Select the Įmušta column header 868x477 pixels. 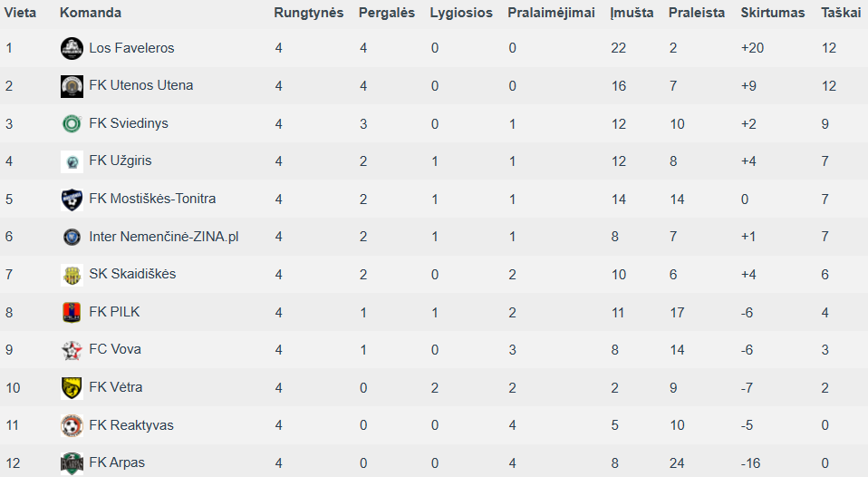pos(632,13)
